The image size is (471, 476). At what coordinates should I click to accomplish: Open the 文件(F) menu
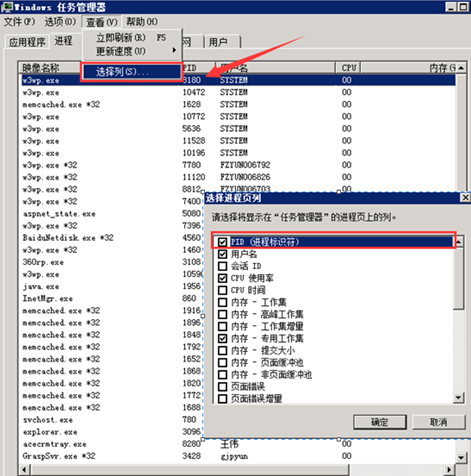[19, 22]
